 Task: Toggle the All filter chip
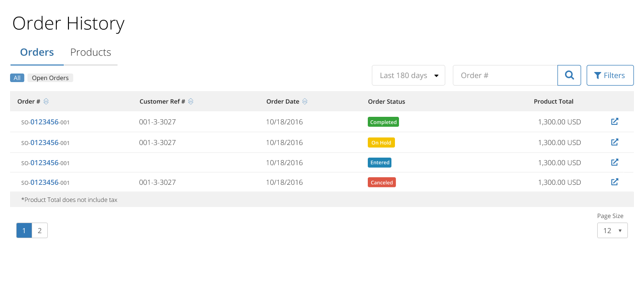coord(17,78)
